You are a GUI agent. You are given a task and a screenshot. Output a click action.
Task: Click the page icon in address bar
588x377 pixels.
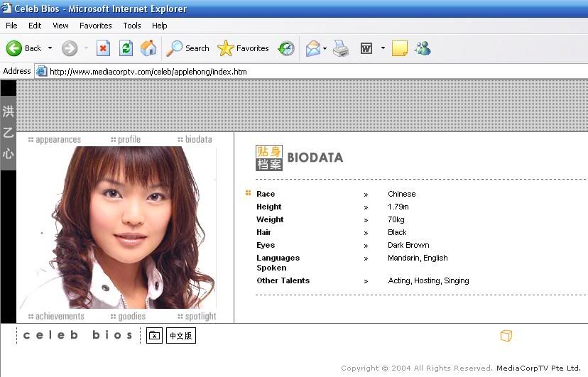click(x=41, y=71)
